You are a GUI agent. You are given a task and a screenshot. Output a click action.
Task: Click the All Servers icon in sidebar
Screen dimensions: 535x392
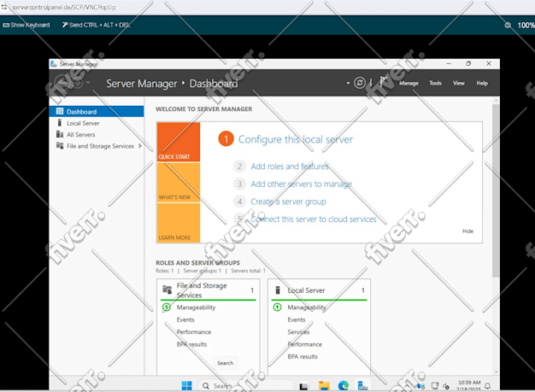pyautogui.click(x=60, y=134)
